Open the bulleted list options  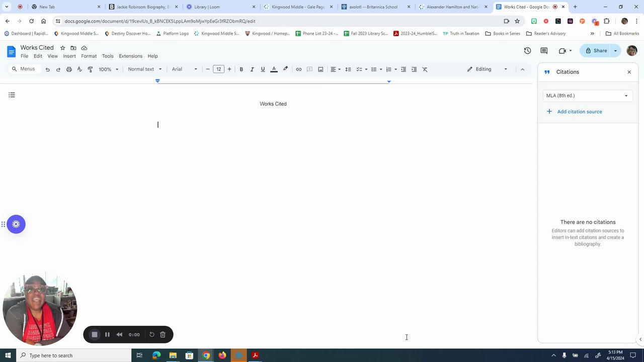pyautogui.click(x=376, y=69)
